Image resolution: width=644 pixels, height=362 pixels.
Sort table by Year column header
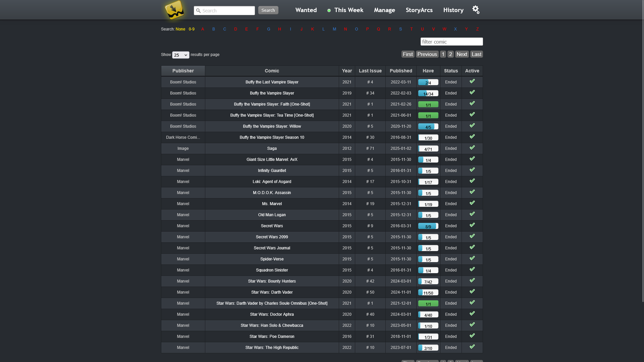347,71
